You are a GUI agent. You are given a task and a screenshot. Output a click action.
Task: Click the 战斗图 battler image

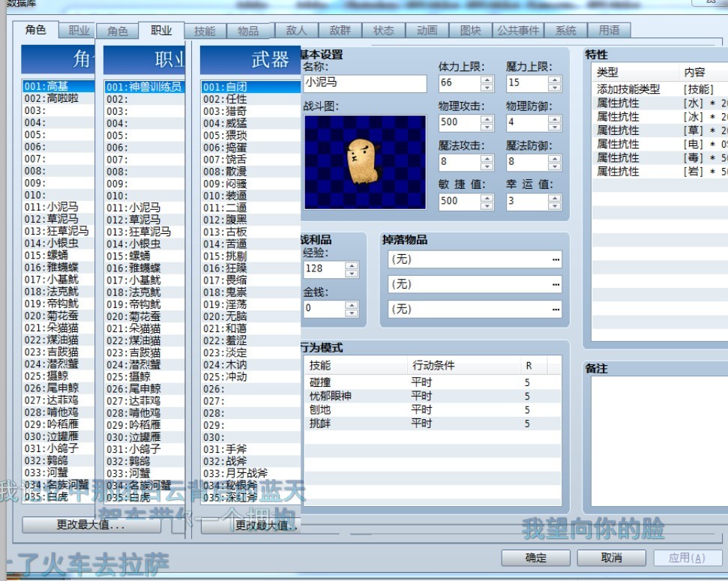point(365,162)
